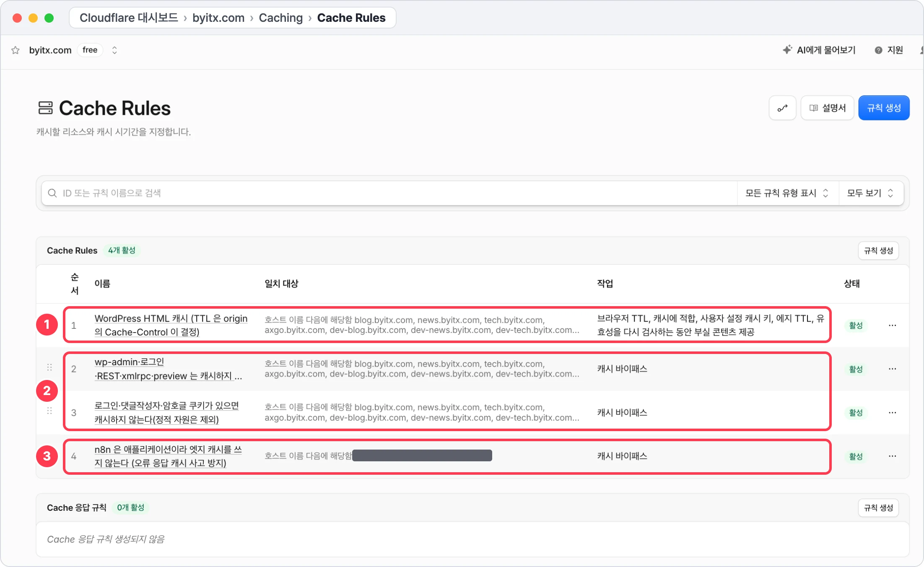This screenshot has width=924, height=567.
Task: Click byitx.com in the breadcrumb
Action: (218, 18)
